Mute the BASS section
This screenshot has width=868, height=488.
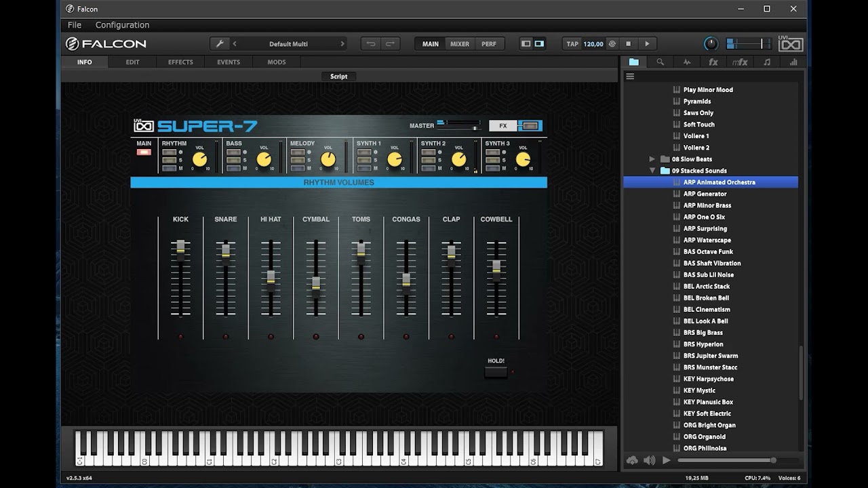point(234,168)
